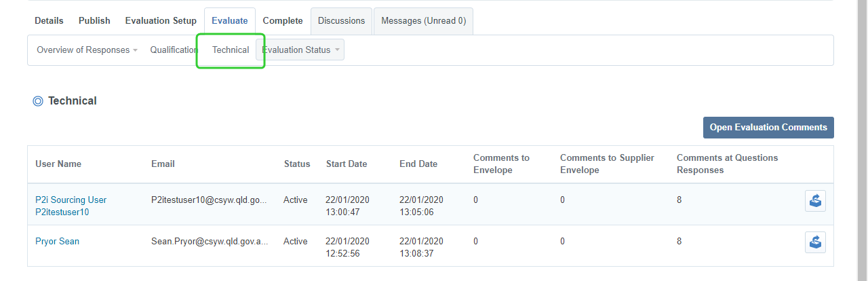The image size is (868, 281).
Task: Select the Technical sub-tab
Action: point(231,50)
